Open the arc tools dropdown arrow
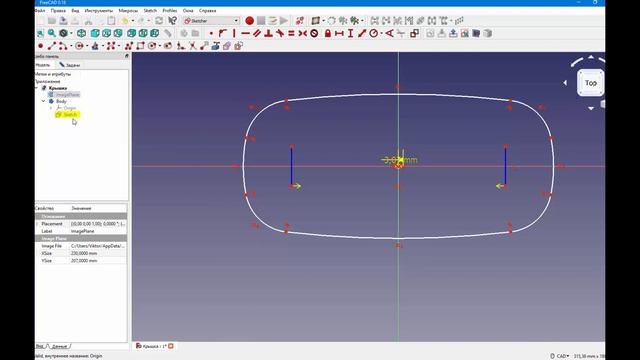 pyautogui.click(x=71, y=46)
